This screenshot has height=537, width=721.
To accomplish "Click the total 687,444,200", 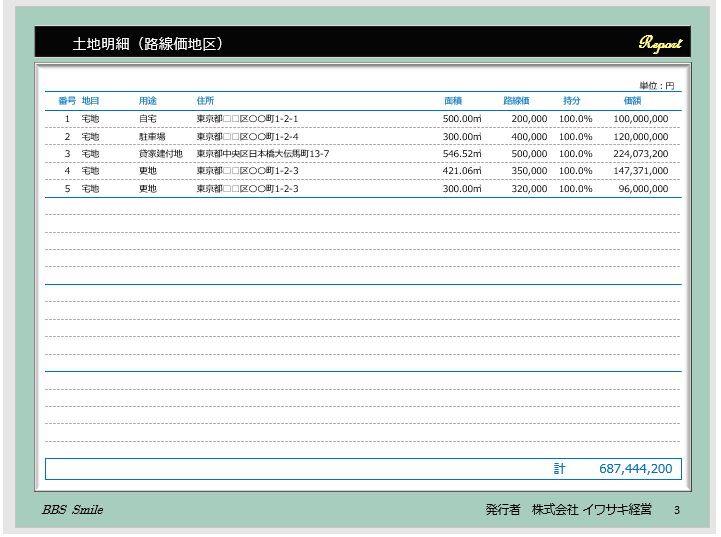I will click(x=635, y=468).
